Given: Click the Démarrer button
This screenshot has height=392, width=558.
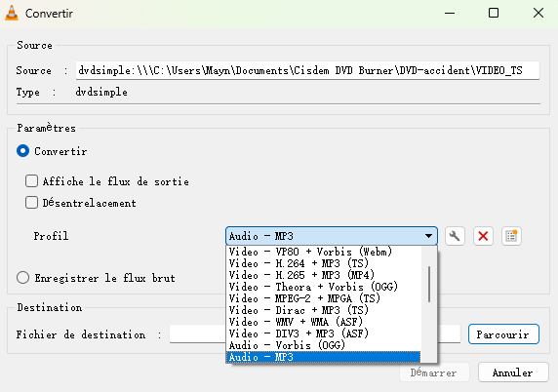Looking at the screenshot, I should click(x=434, y=372).
